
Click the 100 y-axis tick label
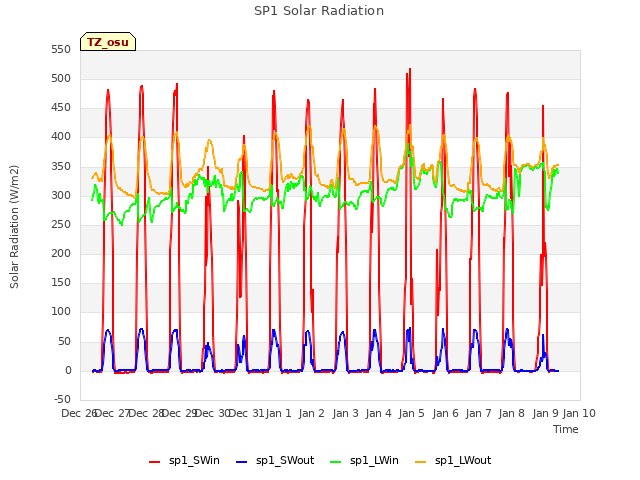(x=61, y=312)
